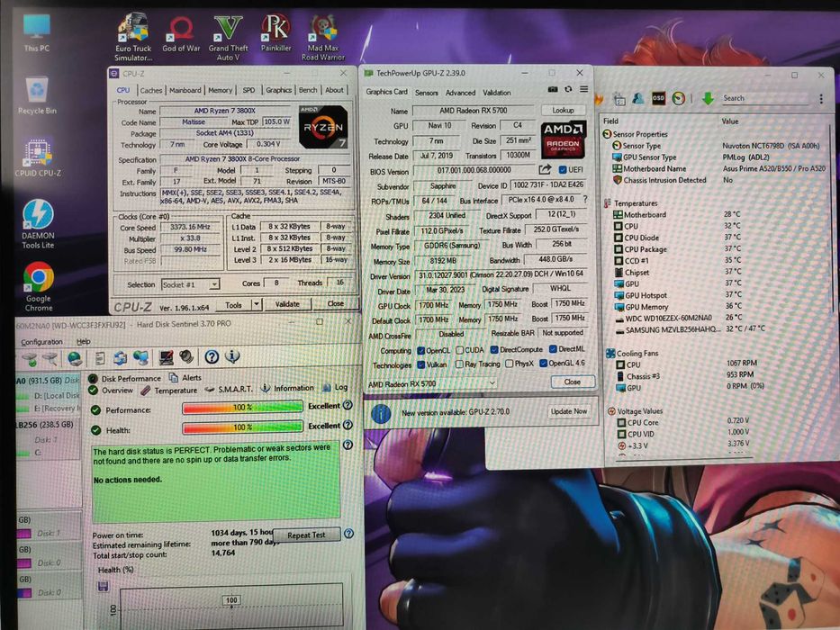The width and height of the screenshot is (840, 630).
Task: Toggle the Ray Tracing checkbox
Action: coord(459,364)
